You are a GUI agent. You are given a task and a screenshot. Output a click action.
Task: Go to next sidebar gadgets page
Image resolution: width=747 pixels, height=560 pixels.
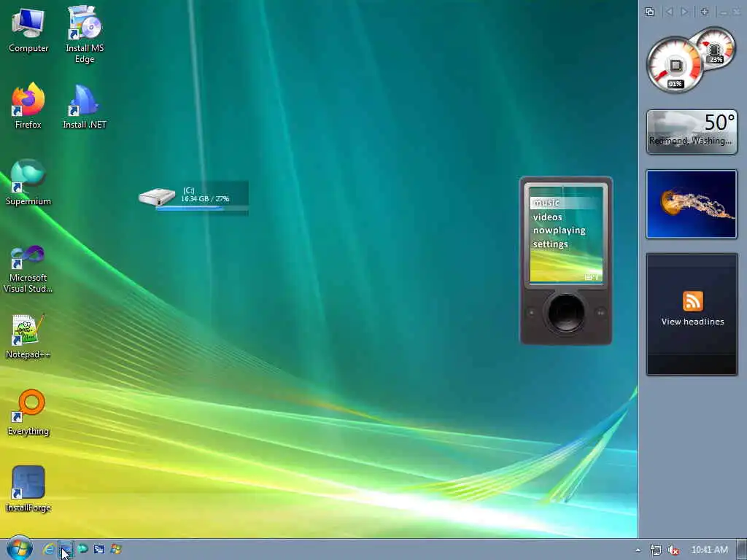point(684,12)
